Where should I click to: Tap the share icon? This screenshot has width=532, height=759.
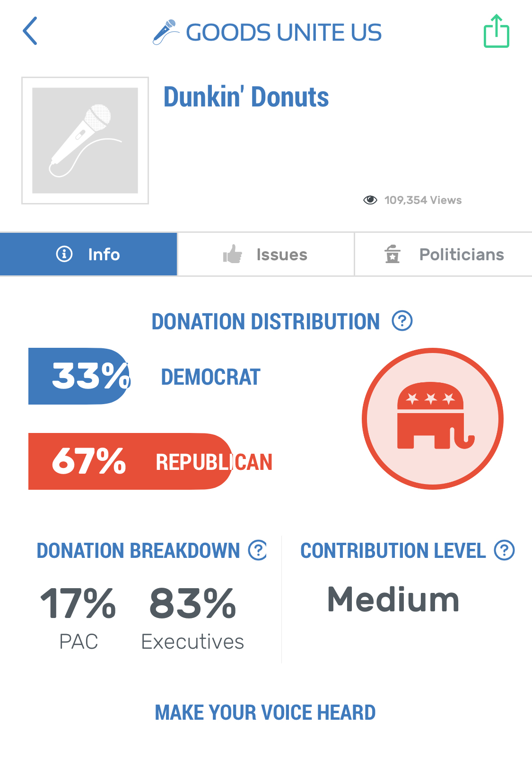click(x=496, y=32)
